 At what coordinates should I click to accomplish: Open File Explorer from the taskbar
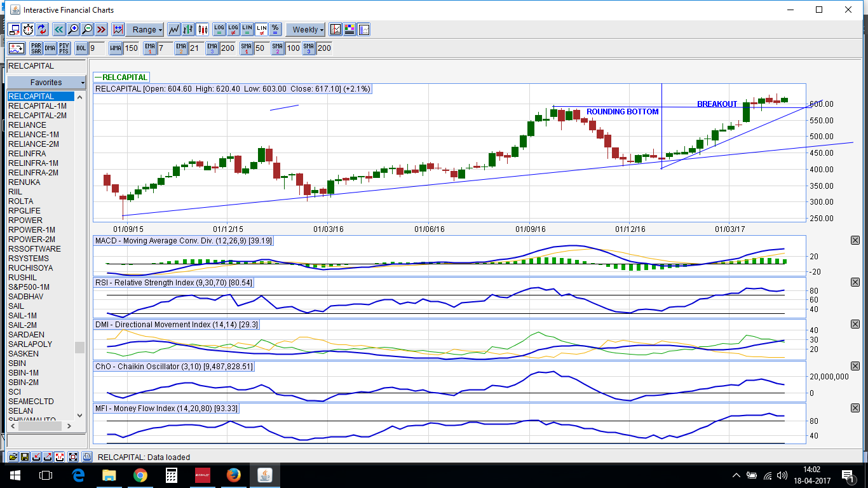(x=109, y=475)
